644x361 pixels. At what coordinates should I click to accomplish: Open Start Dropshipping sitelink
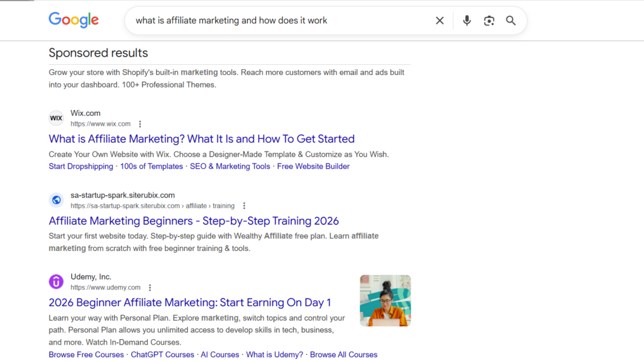[x=80, y=166]
